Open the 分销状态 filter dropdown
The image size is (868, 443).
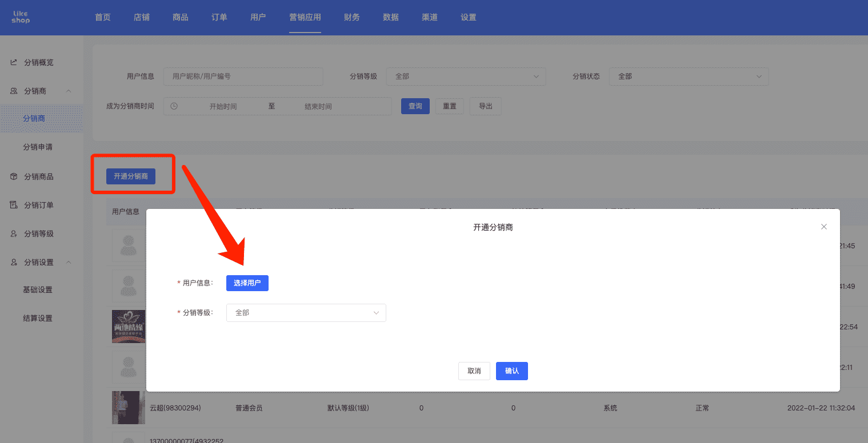coord(689,76)
